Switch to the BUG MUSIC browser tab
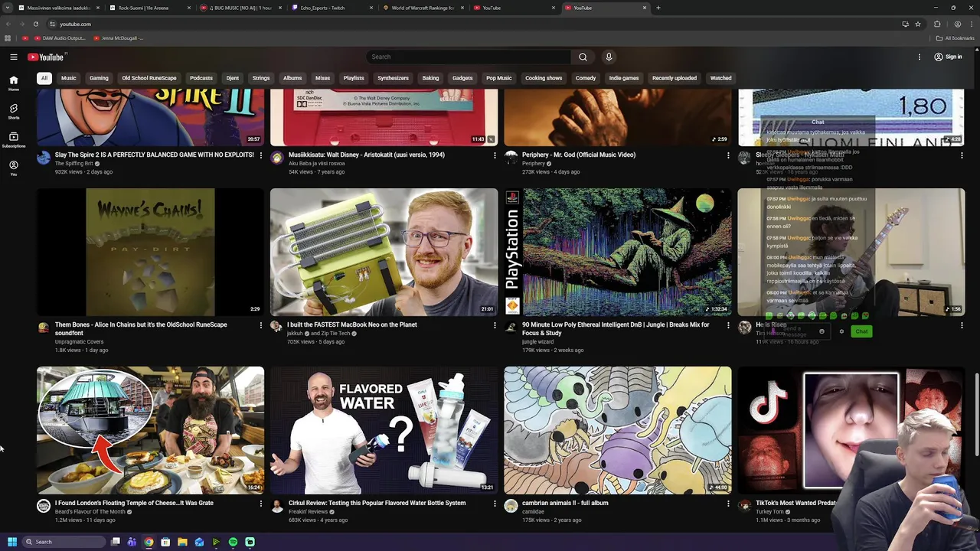980x551 pixels. click(239, 8)
